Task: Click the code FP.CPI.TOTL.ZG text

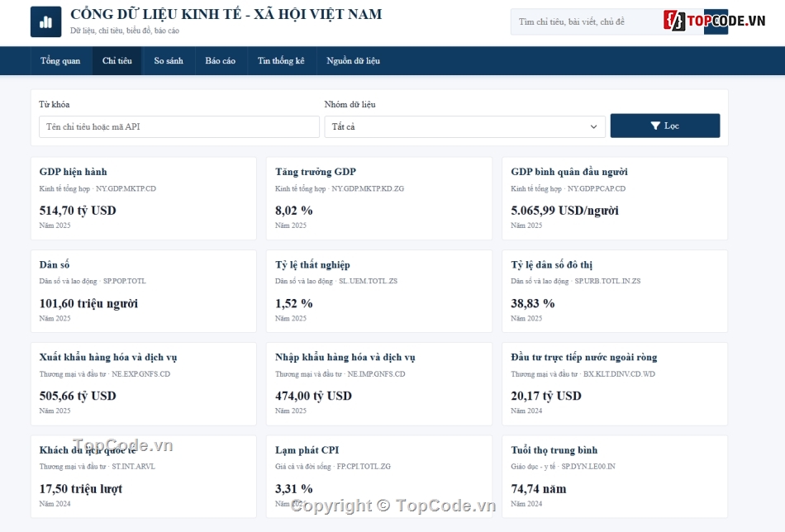Action: click(364, 467)
